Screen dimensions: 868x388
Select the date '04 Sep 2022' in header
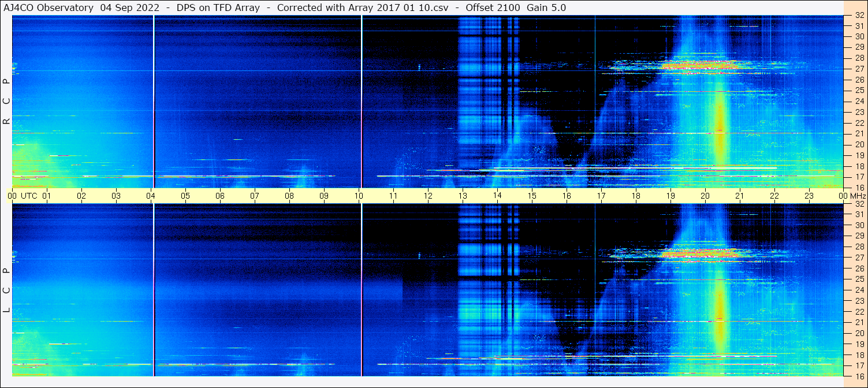pos(131,8)
